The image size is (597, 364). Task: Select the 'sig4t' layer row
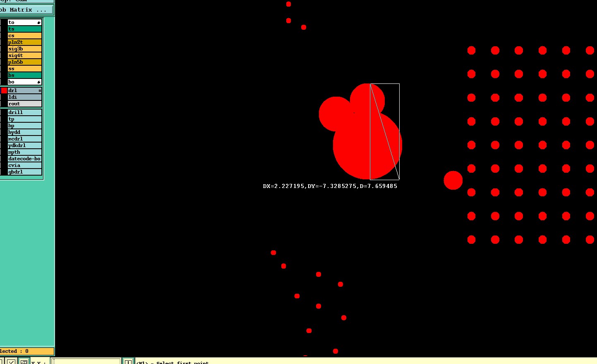click(x=25, y=55)
